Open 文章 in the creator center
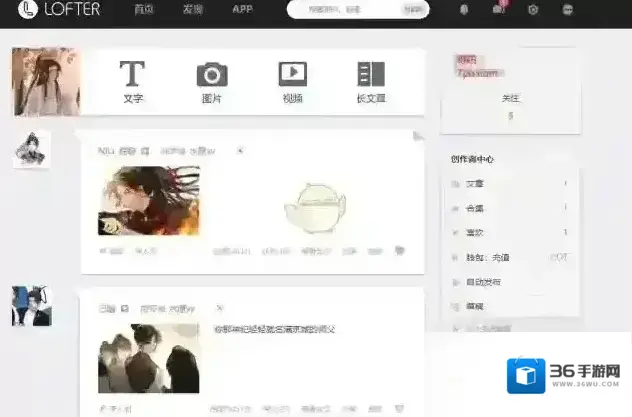This screenshot has width=632, height=417. (474, 184)
